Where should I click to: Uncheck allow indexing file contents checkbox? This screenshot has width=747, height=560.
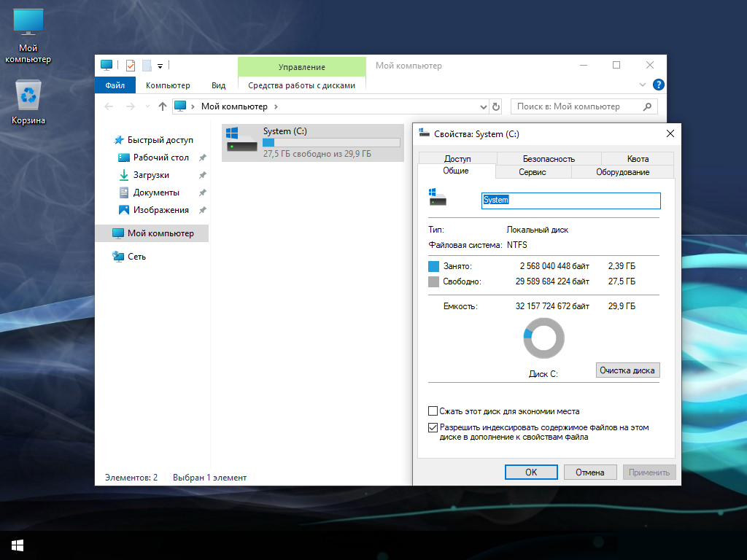[433, 427]
